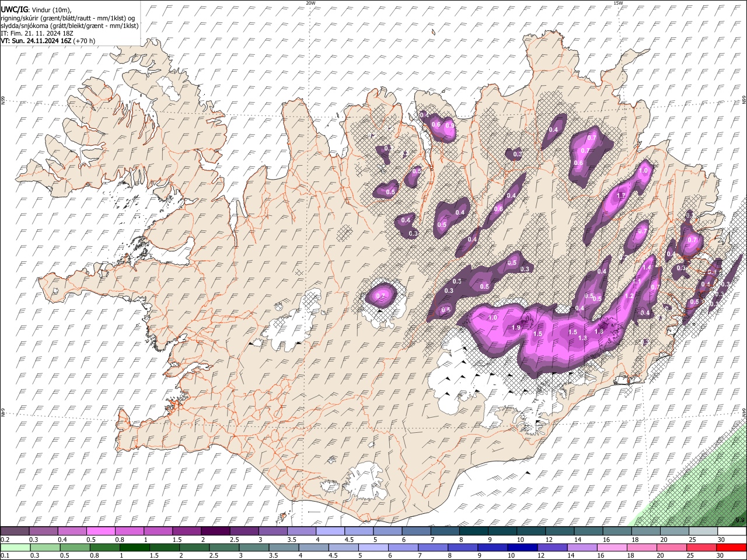Select the "1.7" snowfall value on the map
This screenshot has height=560, width=747.
[x=621, y=195]
